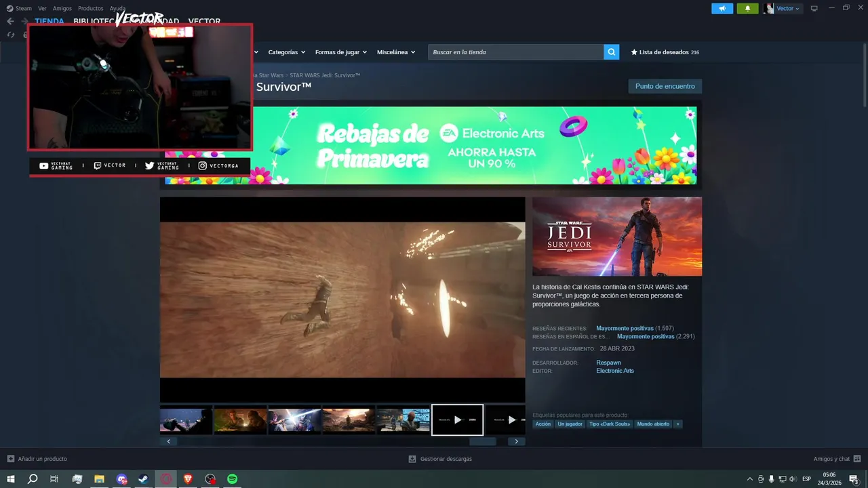Click the Vector profile avatar image
The width and height of the screenshot is (868, 488).
coord(768,8)
